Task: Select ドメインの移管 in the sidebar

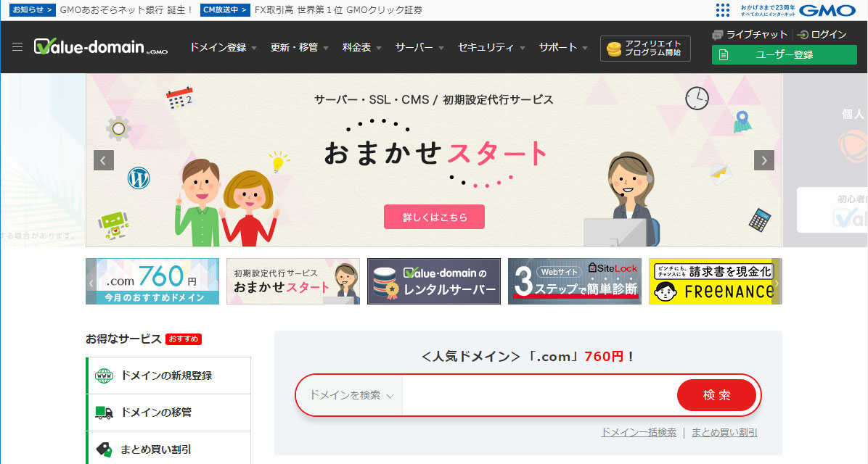Action: (169, 413)
